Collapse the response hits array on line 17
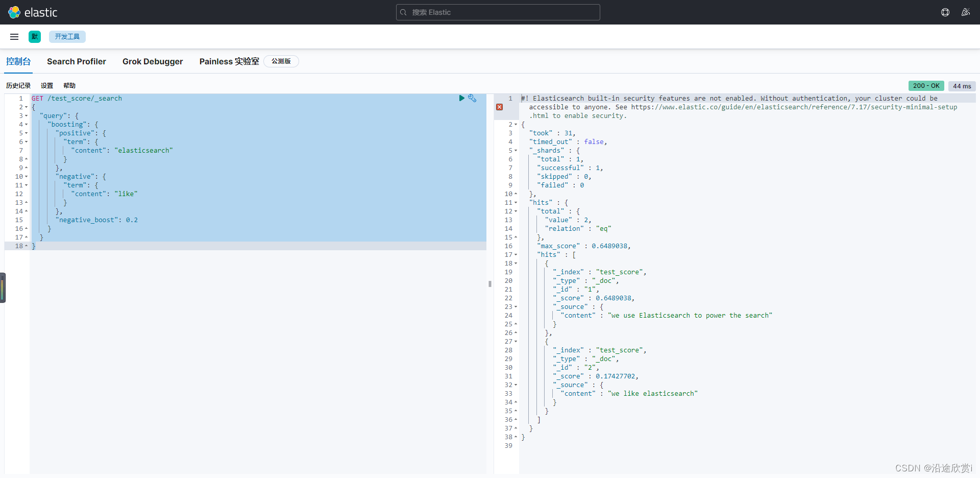The height and width of the screenshot is (478, 980). tap(516, 255)
